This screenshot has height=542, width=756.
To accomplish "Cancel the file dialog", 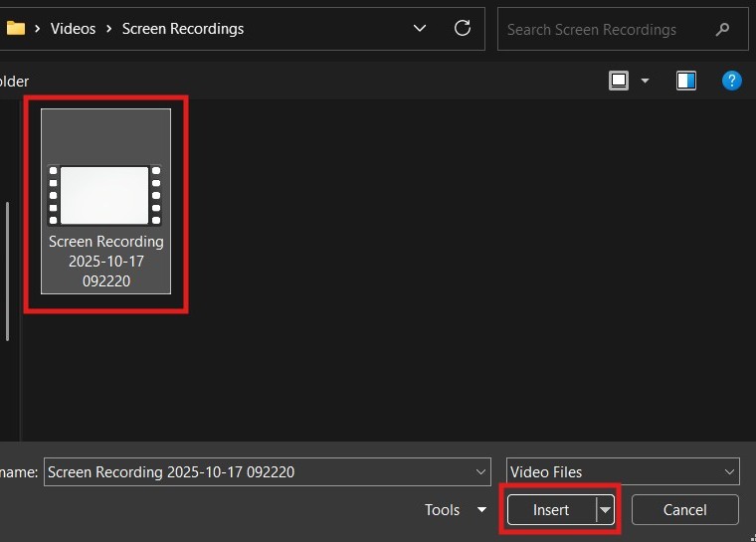I will coord(684,510).
